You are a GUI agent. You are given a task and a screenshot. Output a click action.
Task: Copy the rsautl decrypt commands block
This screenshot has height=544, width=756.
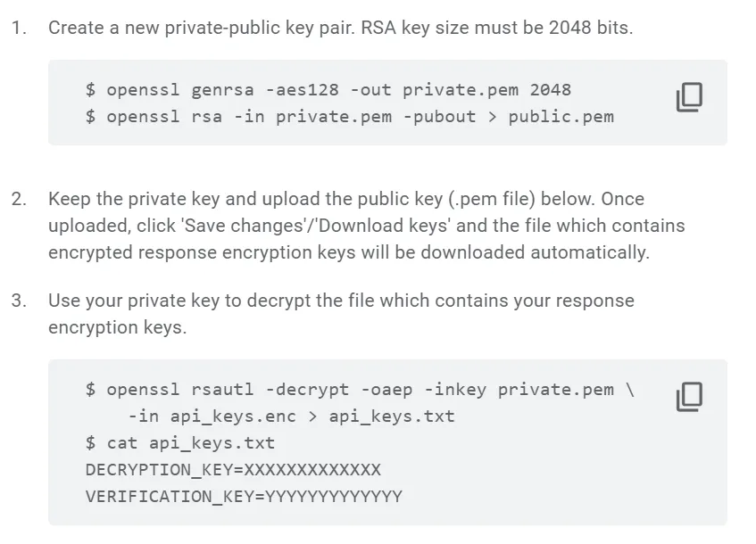coord(688,396)
